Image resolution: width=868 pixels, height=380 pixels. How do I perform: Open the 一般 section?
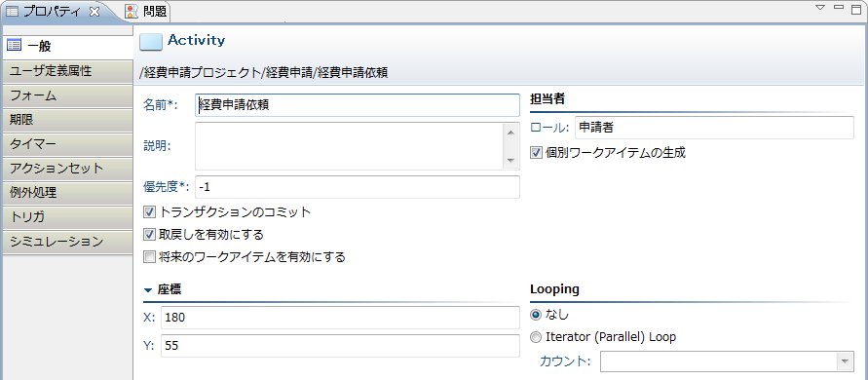pyautogui.click(x=67, y=47)
